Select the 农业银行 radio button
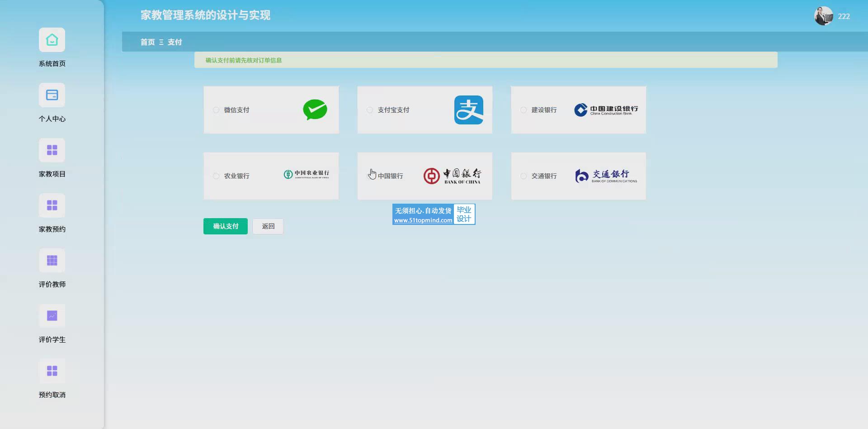 click(x=216, y=176)
